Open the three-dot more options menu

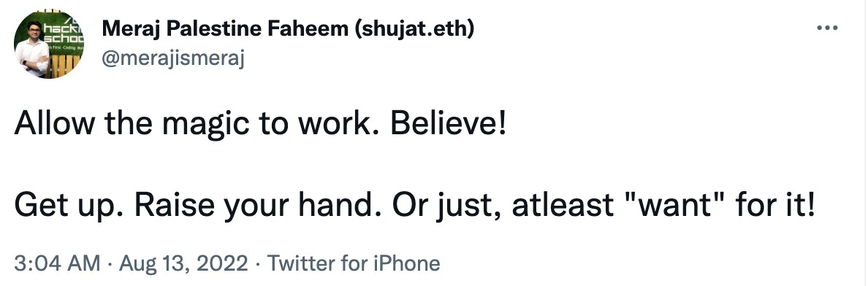pyautogui.click(x=828, y=28)
